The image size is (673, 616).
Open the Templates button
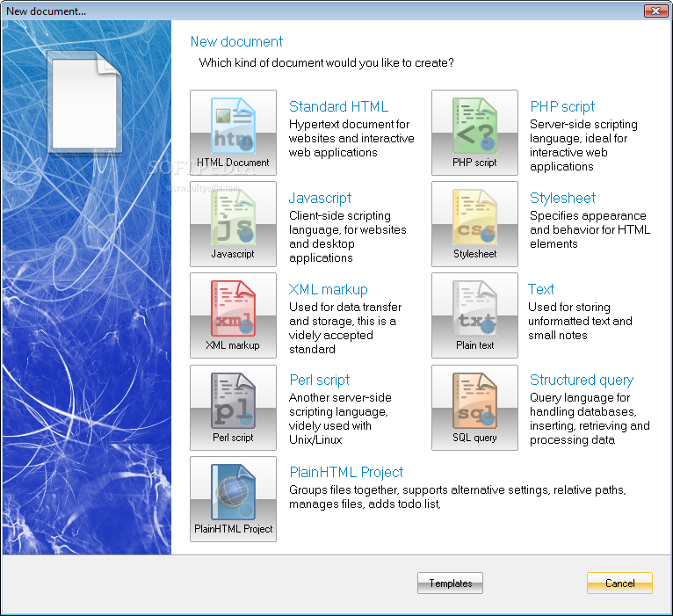click(450, 583)
